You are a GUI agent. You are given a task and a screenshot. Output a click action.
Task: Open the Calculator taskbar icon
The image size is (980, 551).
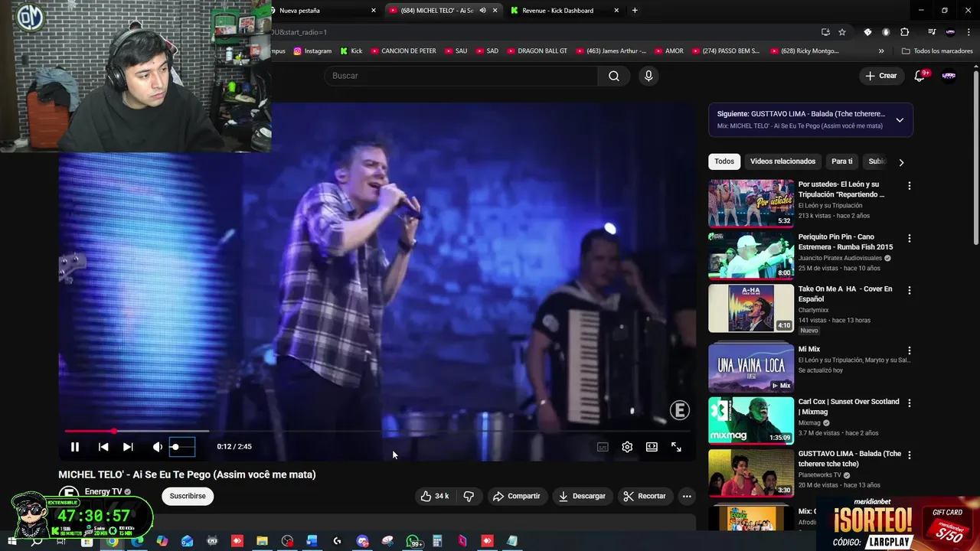click(x=437, y=541)
